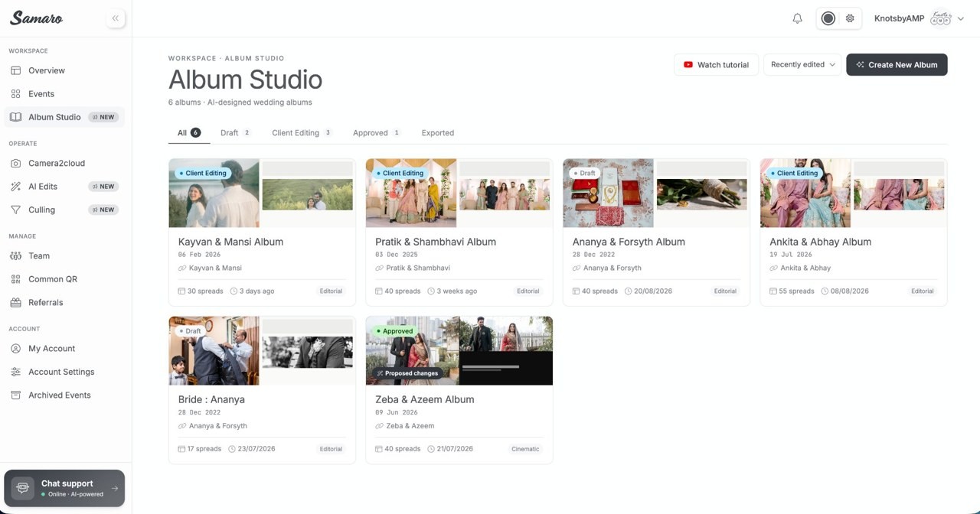980x514 pixels.
Task: Click the Editorial tag on Pratik & Shambhavi card
Action: 528,291
